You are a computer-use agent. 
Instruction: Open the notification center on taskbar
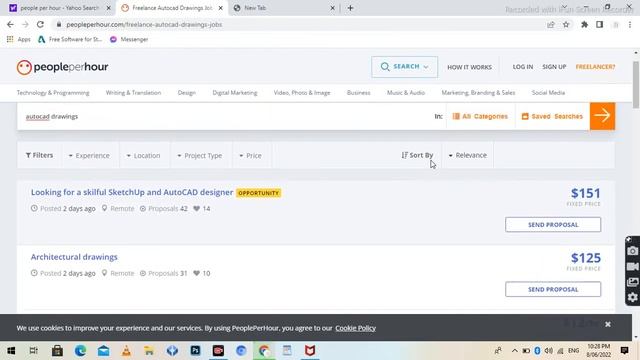(x=624, y=351)
